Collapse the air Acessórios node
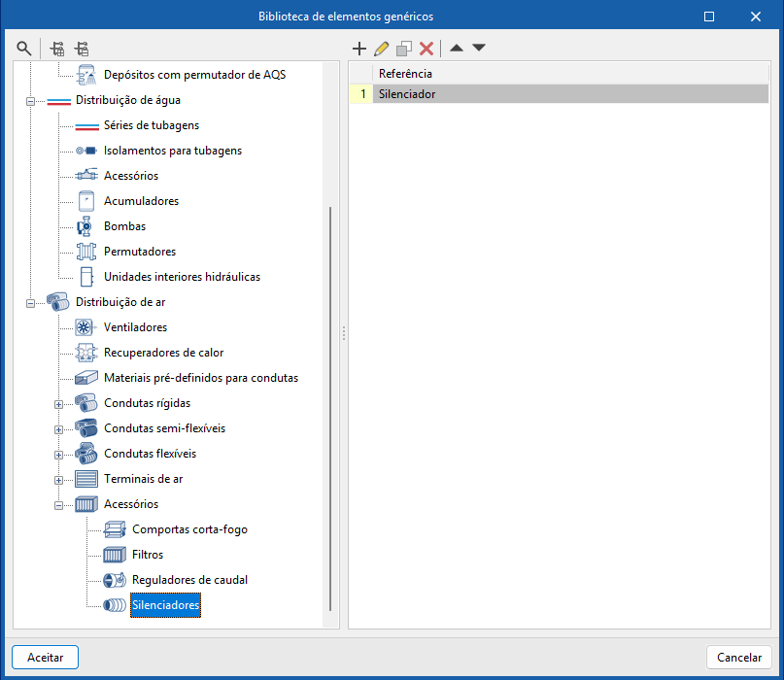Screen dimensions: 784x680 (x=59, y=504)
